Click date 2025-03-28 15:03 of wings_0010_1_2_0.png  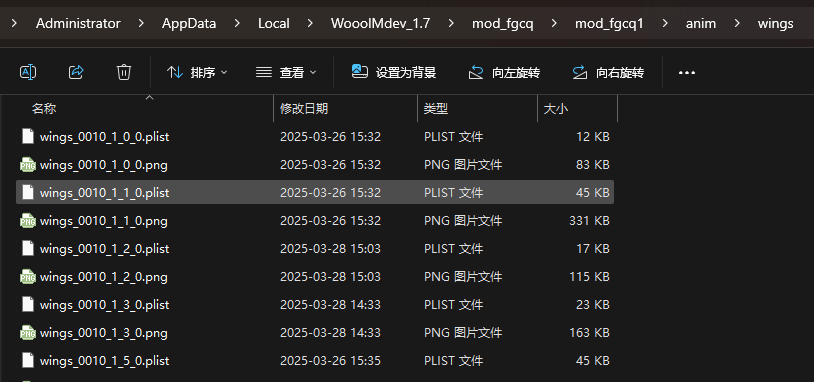click(330, 277)
